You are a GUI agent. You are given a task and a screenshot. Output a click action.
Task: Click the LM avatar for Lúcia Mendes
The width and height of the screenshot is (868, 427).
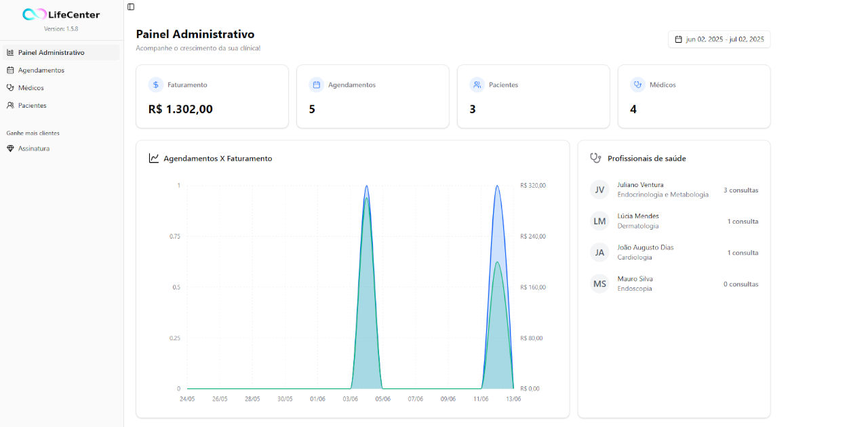point(599,221)
